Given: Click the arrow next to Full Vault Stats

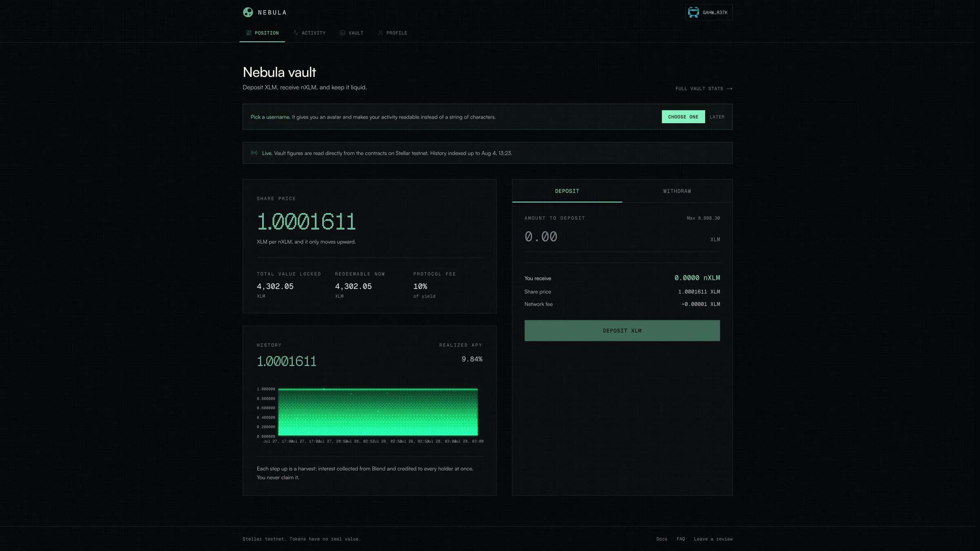Looking at the screenshot, I should 729,89.
